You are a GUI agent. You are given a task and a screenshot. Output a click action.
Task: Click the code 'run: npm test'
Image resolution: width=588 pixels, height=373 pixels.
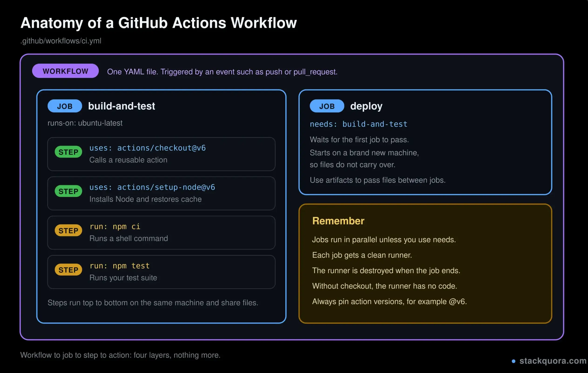coord(119,266)
